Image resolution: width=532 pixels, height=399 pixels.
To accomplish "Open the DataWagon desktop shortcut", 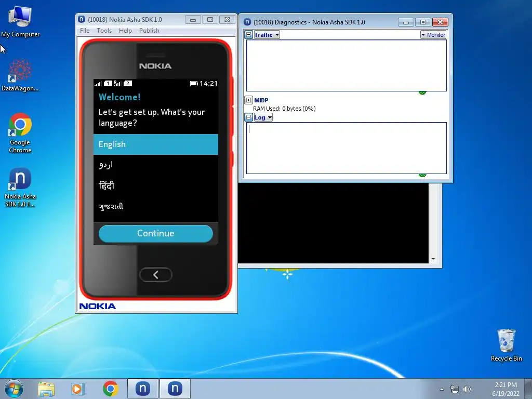I will [20, 75].
